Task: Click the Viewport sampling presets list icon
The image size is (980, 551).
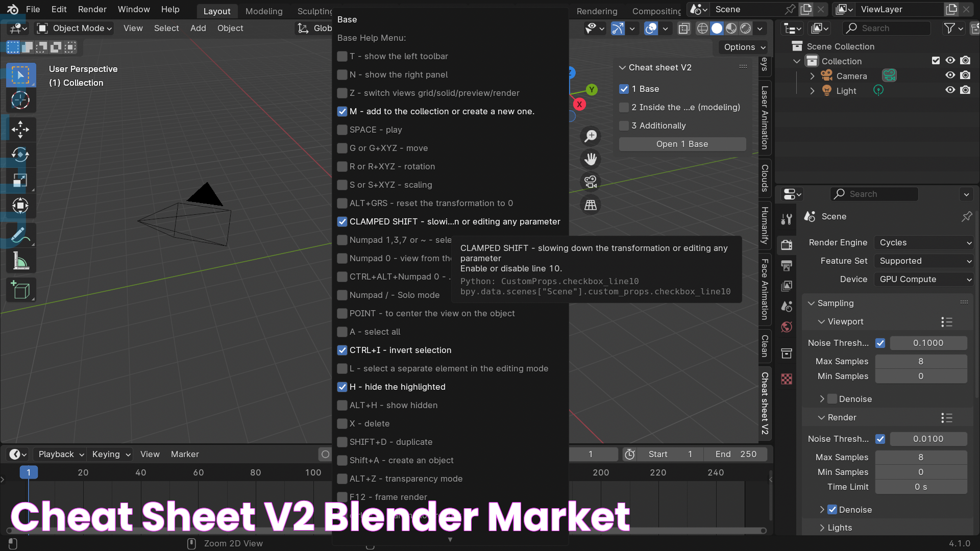Action: click(946, 322)
